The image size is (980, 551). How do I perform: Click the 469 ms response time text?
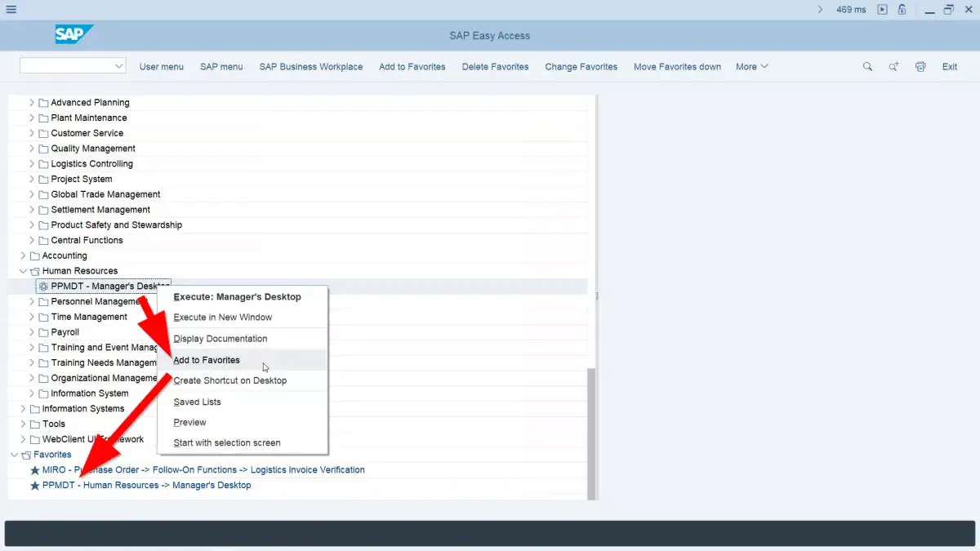click(851, 10)
